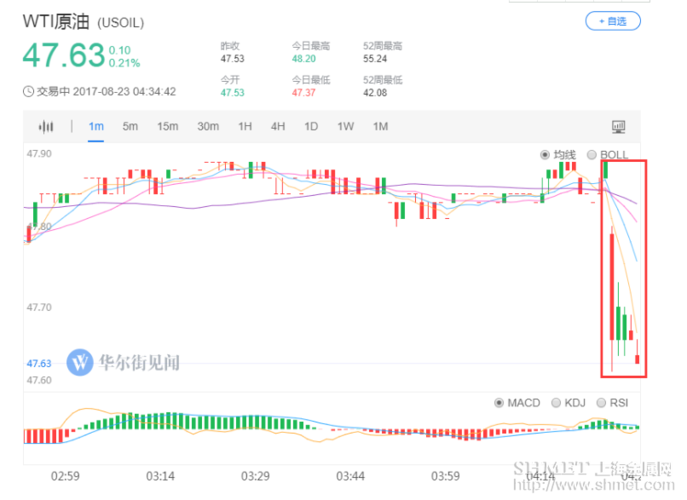This screenshot has height=500, width=687.
Task: Click the USOIL ticker symbol
Action: [x=120, y=23]
